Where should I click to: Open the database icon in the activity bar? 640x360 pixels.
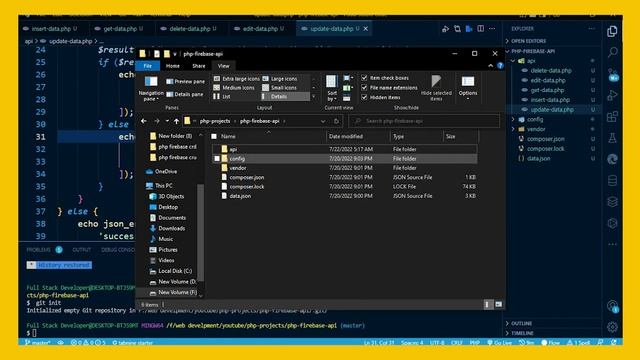point(612,180)
